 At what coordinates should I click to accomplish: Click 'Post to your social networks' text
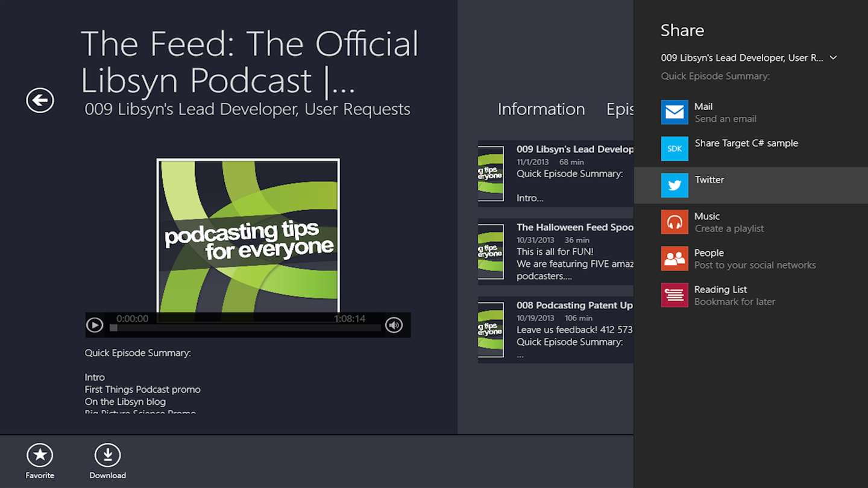[755, 265]
